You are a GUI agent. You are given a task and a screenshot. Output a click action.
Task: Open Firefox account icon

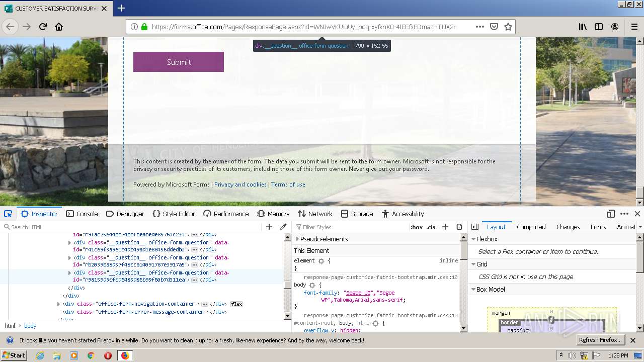coord(615,27)
